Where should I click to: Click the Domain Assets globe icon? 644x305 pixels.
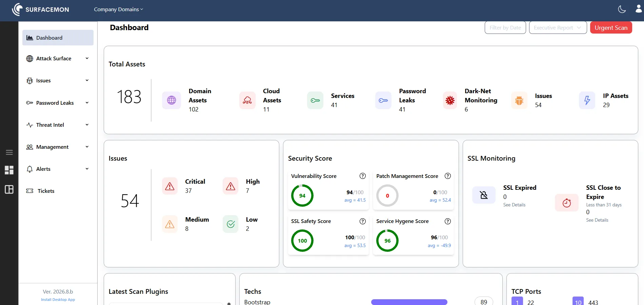pyautogui.click(x=172, y=100)
